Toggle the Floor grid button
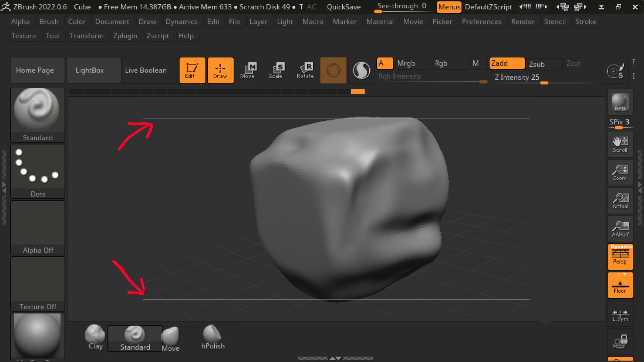Image resolution: width=644 pixels, height=362 pixels. (620, 285)
